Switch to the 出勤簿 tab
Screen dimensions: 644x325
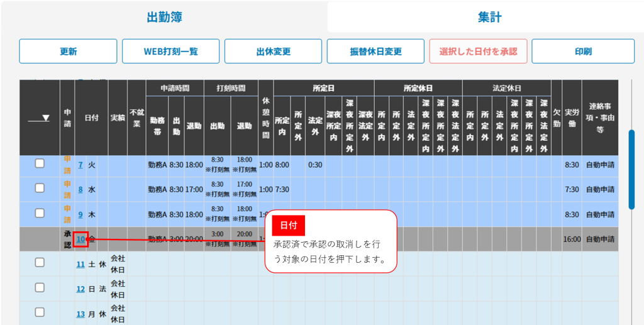click(164, 18)
